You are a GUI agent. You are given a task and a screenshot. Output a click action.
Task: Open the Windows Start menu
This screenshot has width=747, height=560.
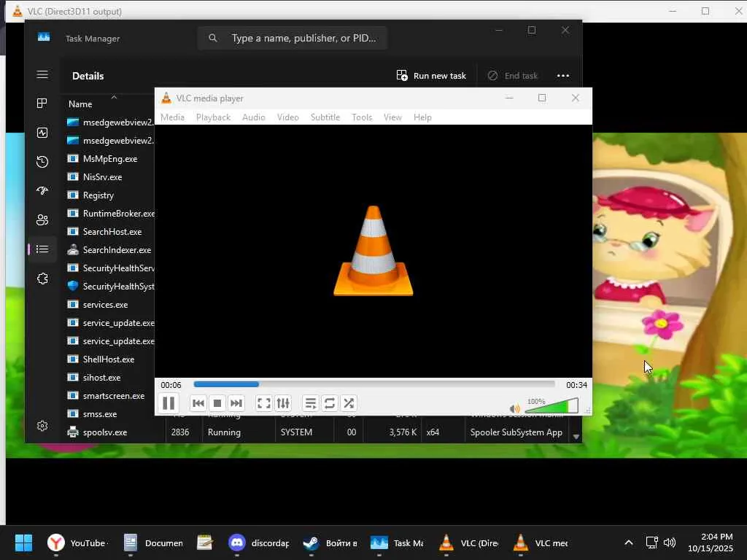[24, 542]
